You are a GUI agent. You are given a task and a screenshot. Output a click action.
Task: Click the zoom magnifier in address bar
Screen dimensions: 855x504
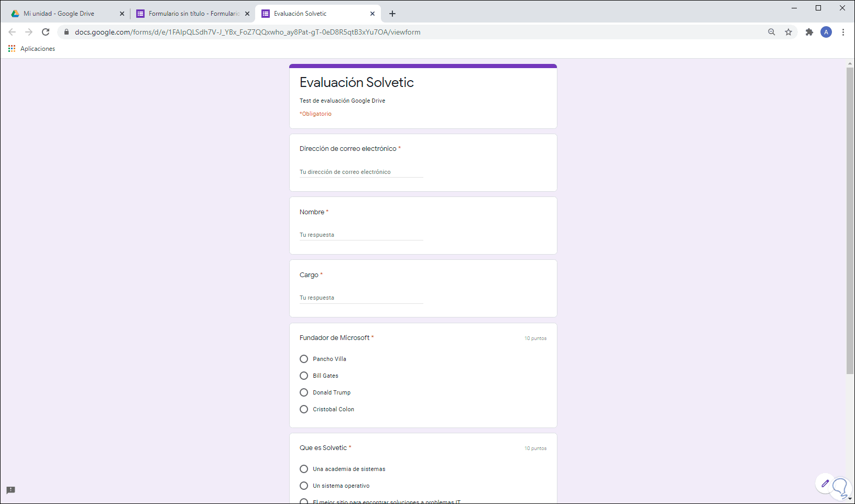772,32
